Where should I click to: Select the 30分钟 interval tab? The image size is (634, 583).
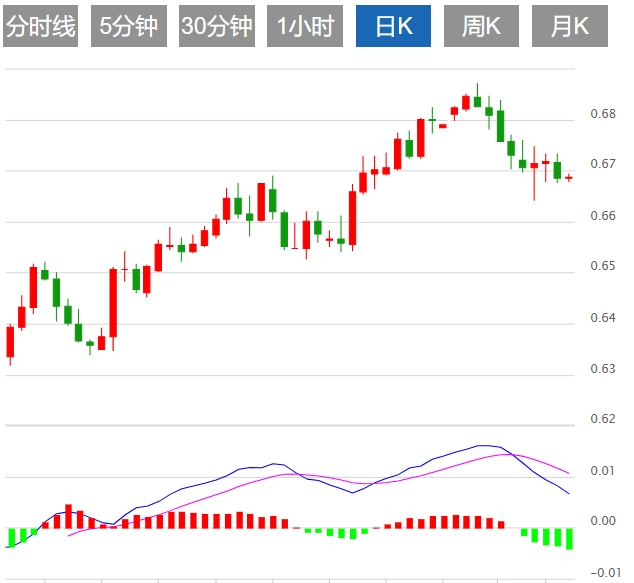(x=217, y=26)
